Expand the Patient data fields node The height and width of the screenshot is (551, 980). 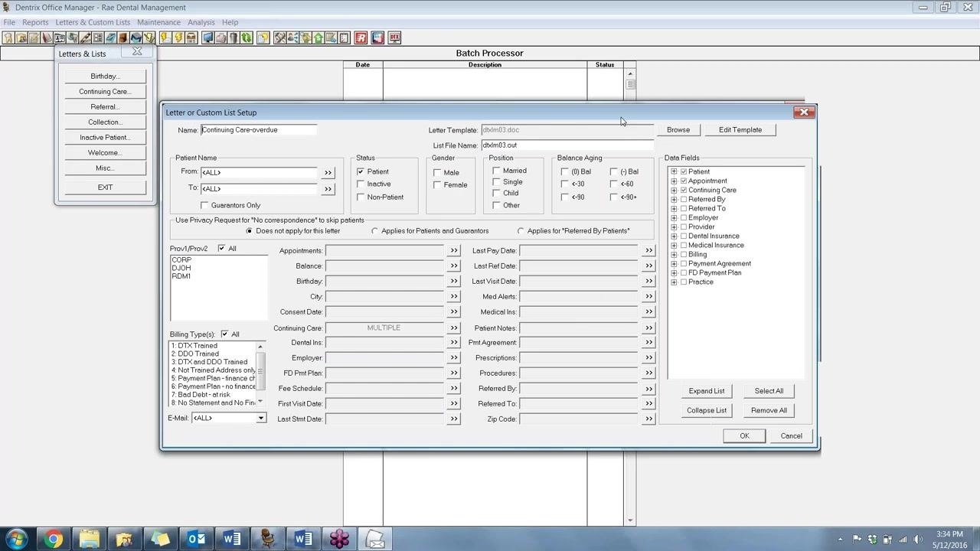click(674, 171)
